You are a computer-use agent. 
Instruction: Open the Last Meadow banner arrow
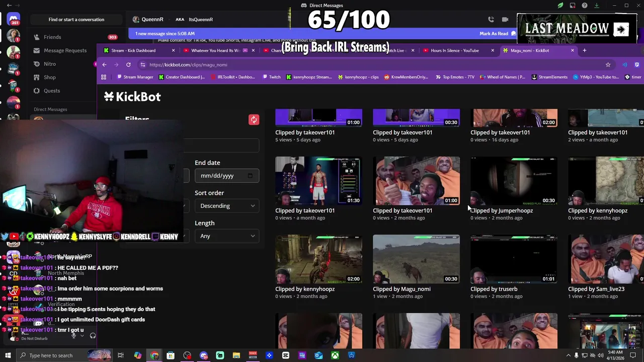coord(621,29)
